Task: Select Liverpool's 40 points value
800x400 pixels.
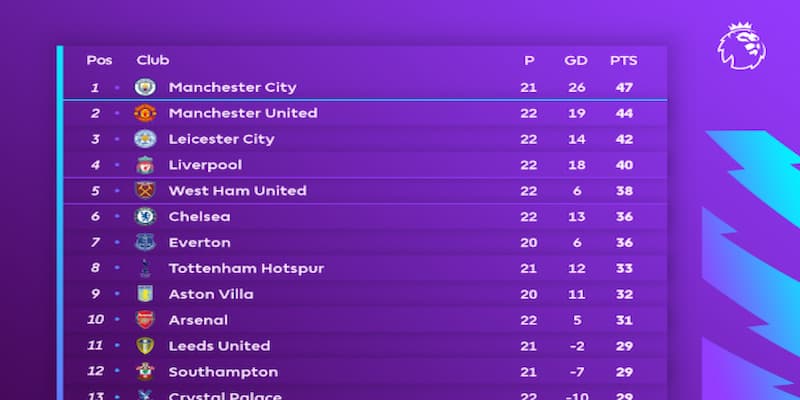Action: click(x=623, y=165)
